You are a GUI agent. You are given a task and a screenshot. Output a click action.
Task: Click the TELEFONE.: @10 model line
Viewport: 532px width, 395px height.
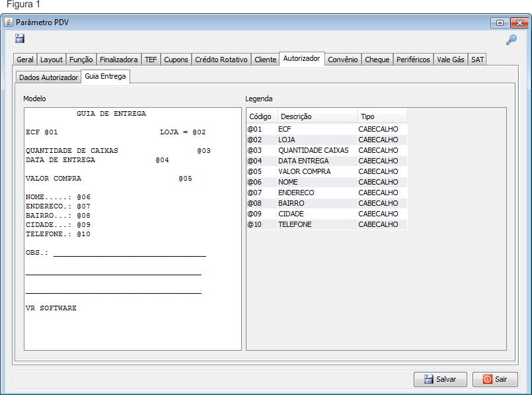[58, 234]
